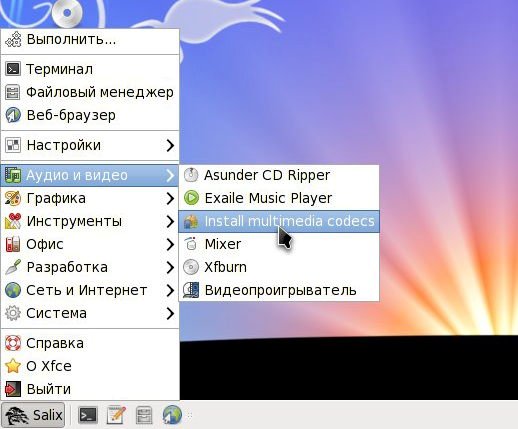Open the Система category label
The image size is (518, 429).
(x=56, y=313)
